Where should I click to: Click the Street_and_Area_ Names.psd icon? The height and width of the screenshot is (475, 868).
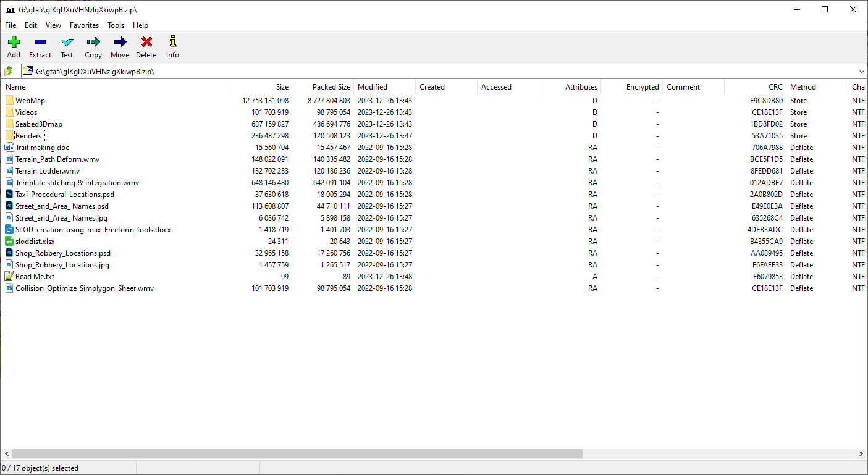[9, 206]
